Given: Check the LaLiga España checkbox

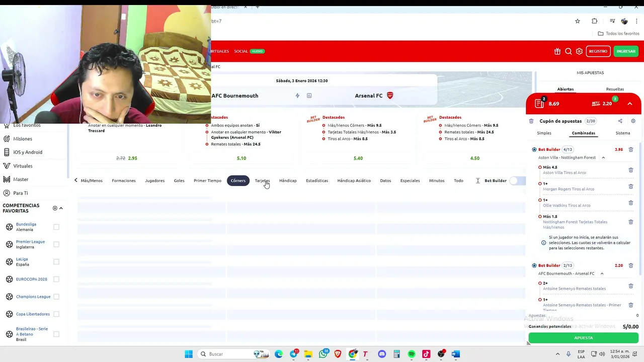Looking at the screenshot, I should 56,262.
